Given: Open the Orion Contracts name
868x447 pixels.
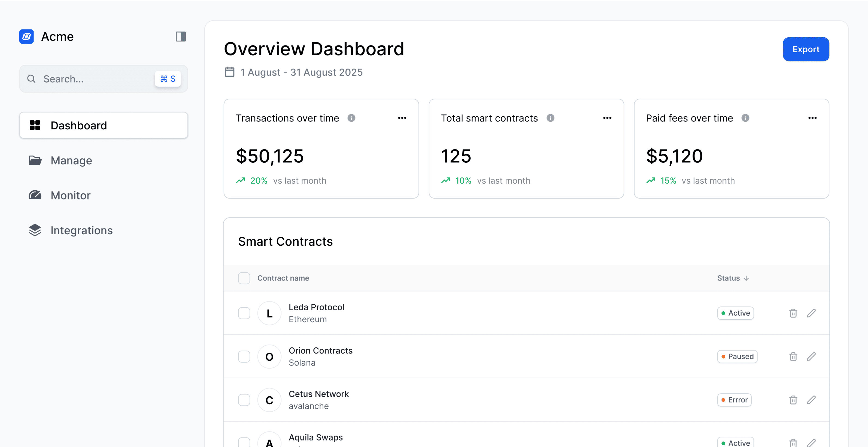Looking at the screenshot, I should [x=320, y=350].
